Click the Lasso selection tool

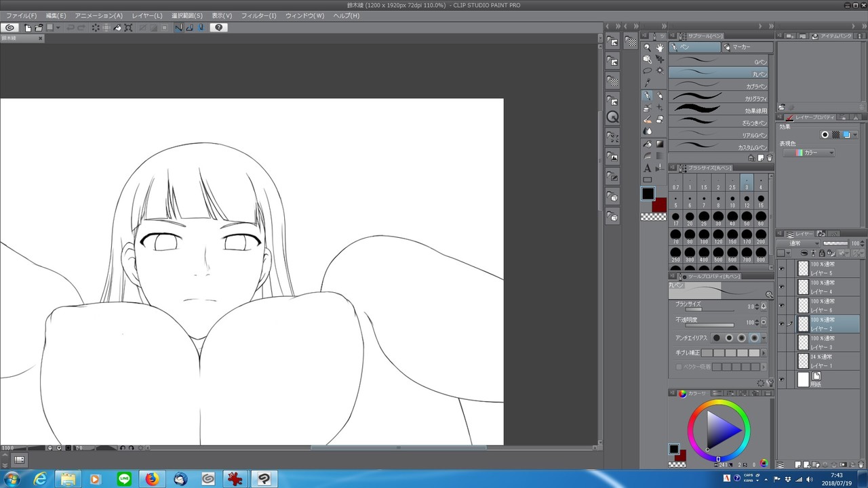click(648, 70)
